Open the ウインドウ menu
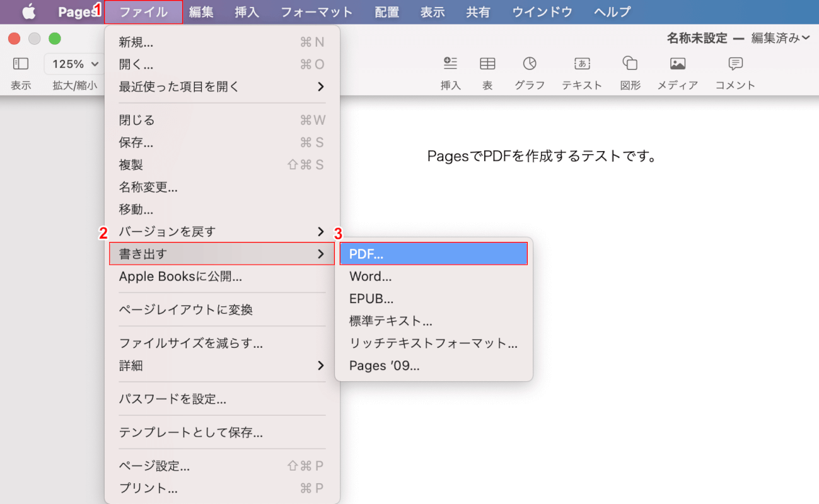The image size is (819, 504). (542, 12)
